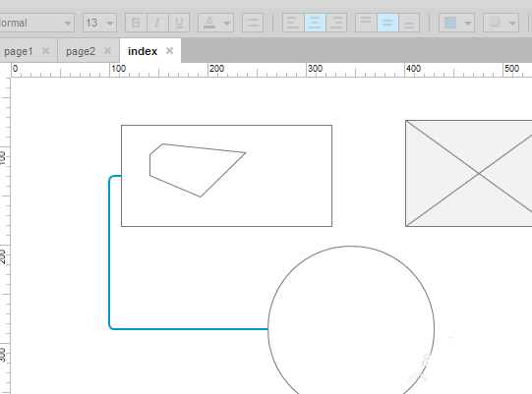The width and height of the screenshot is (532, 394).
Task: Expand the fill color dropdown arrow
Action: coord(468,24)
